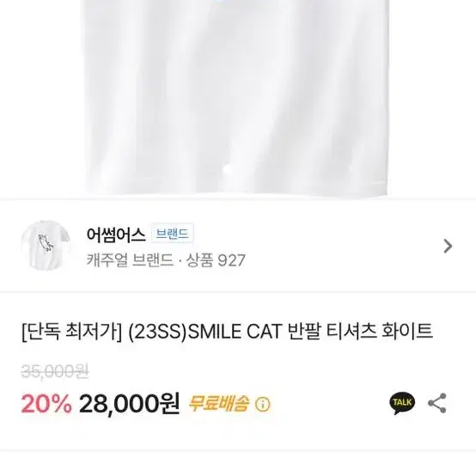Tap the 반팔 티셔츠 화이트 title text
The image size is (476, 476).
(x=360, y=331)
